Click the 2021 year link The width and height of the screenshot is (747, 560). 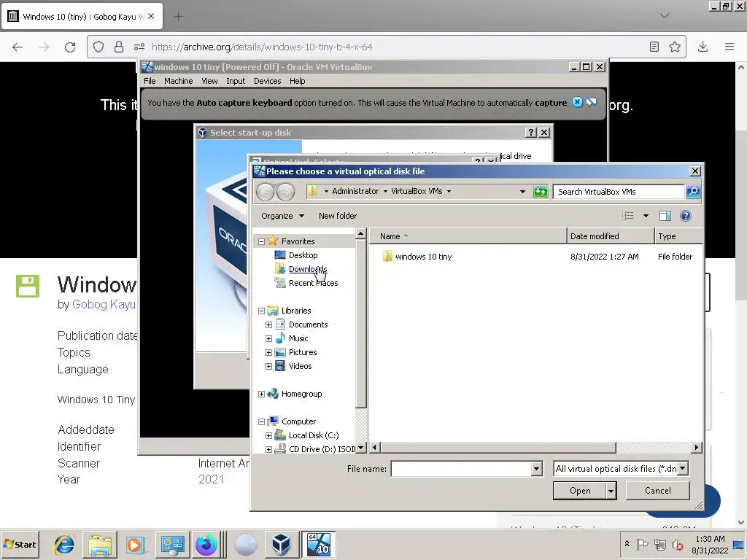coord(211,479)
